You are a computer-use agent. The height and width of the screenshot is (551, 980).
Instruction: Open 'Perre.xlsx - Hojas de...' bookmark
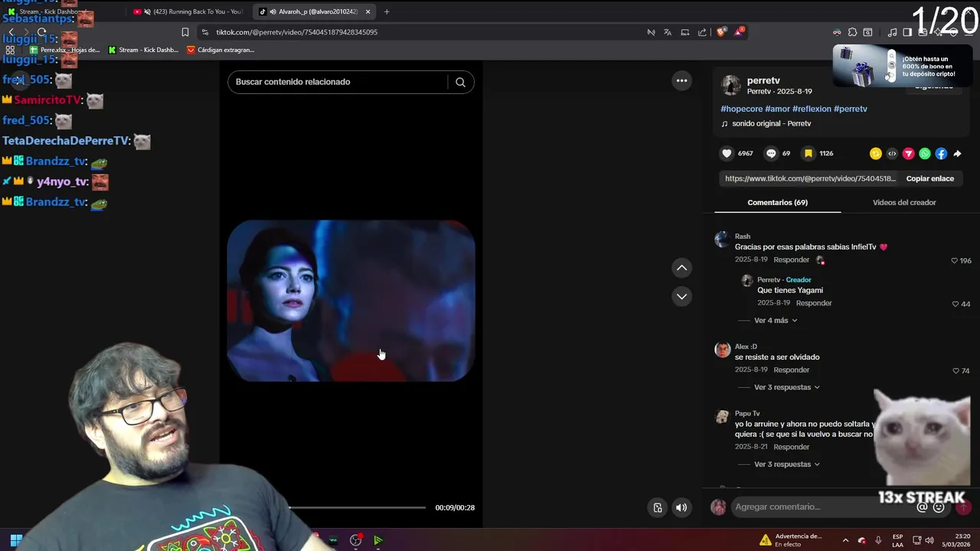[64, 50]
